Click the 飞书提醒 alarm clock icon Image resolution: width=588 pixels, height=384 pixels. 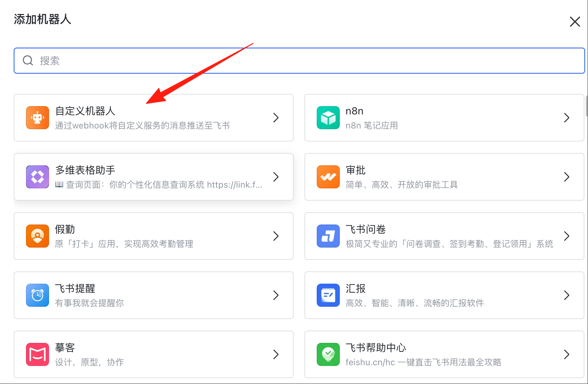38,295
